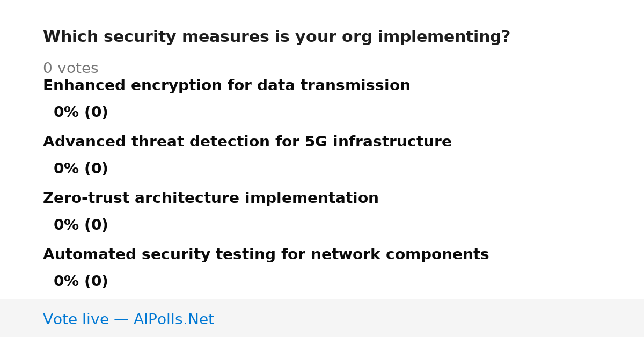The width and height of the screenshot is (644, 337).
Task: Choose Zero-trust architecture implementation option
Action: 211,199
